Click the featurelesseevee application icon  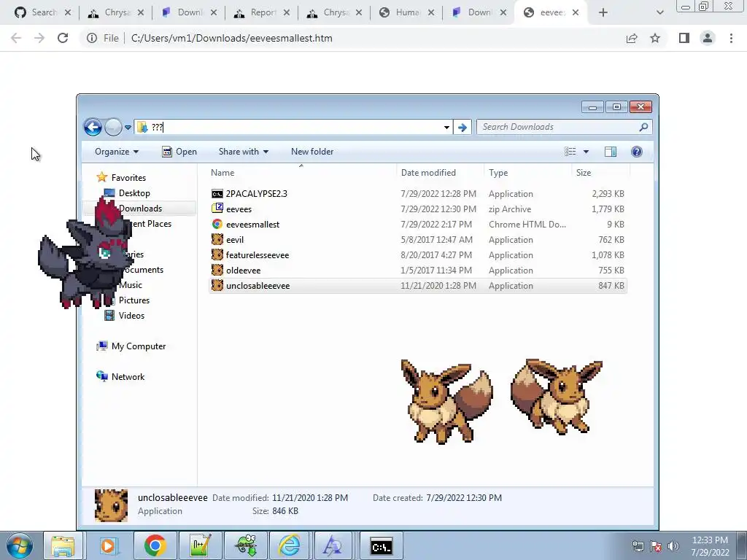coord(217,254)
